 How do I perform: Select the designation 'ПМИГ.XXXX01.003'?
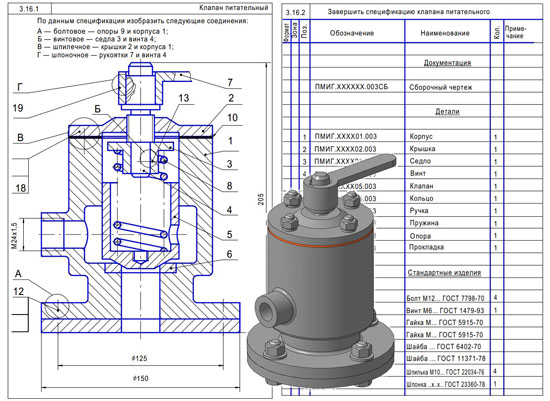pos(346,136)
